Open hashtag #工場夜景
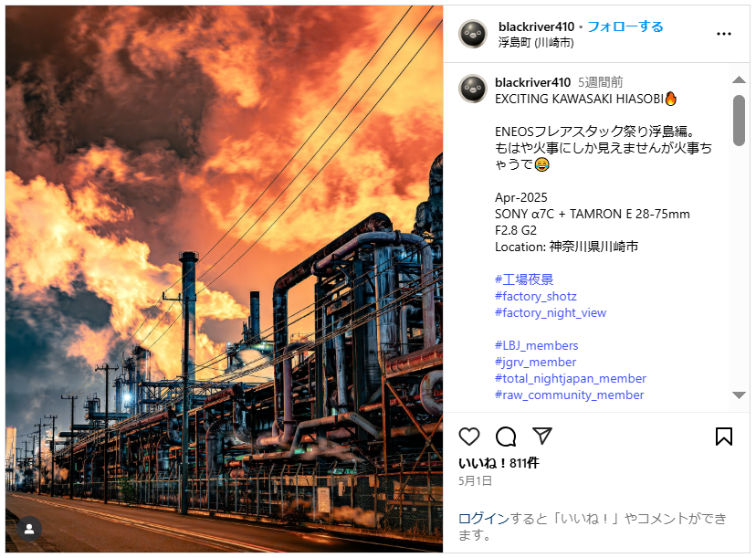 (x=524, y=279)
